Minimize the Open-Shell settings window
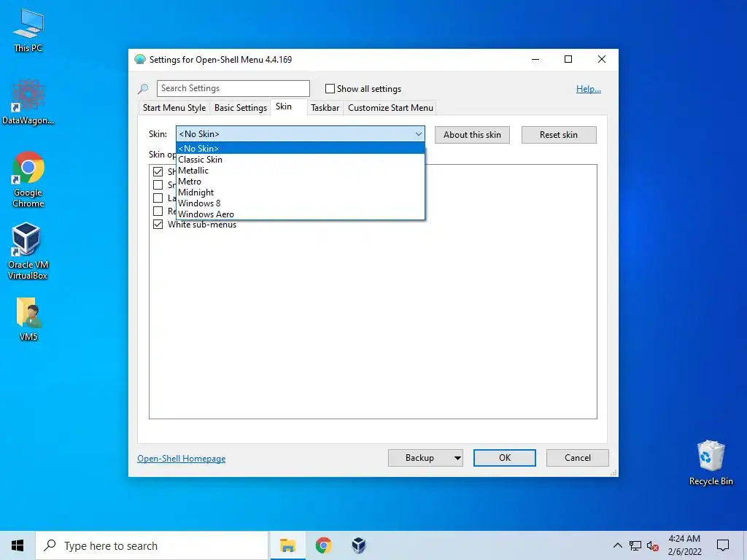This screenshot has width=747, height=560. pos(535,59)
